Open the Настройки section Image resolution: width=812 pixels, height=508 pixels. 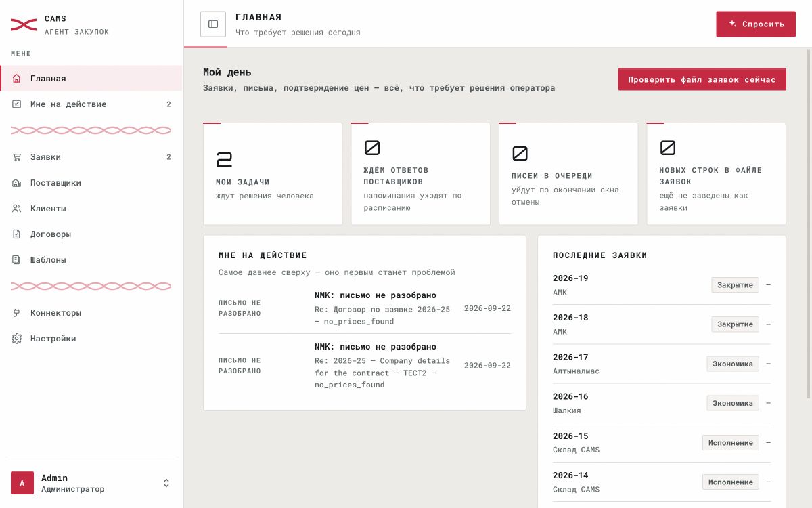(x=91, y=339)
